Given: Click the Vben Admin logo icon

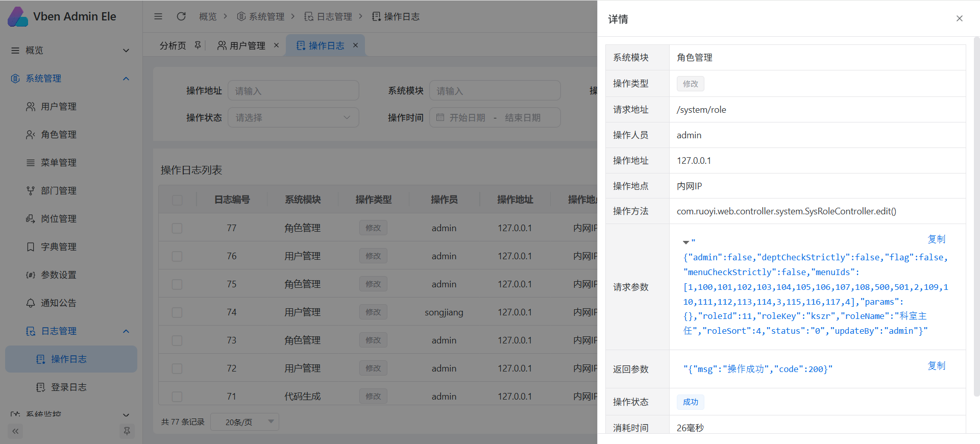Looking at the screenshot, I should pyautogui.click(x=18, y=16).
